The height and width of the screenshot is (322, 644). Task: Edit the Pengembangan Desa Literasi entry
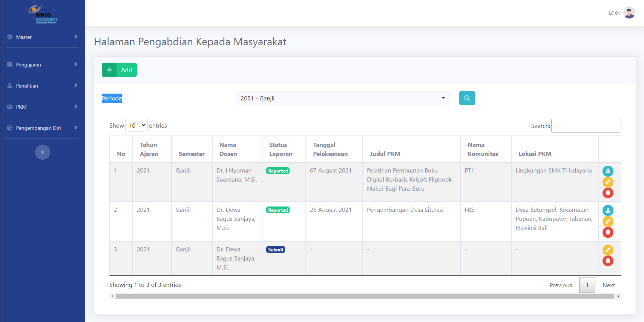click(608, 221)
